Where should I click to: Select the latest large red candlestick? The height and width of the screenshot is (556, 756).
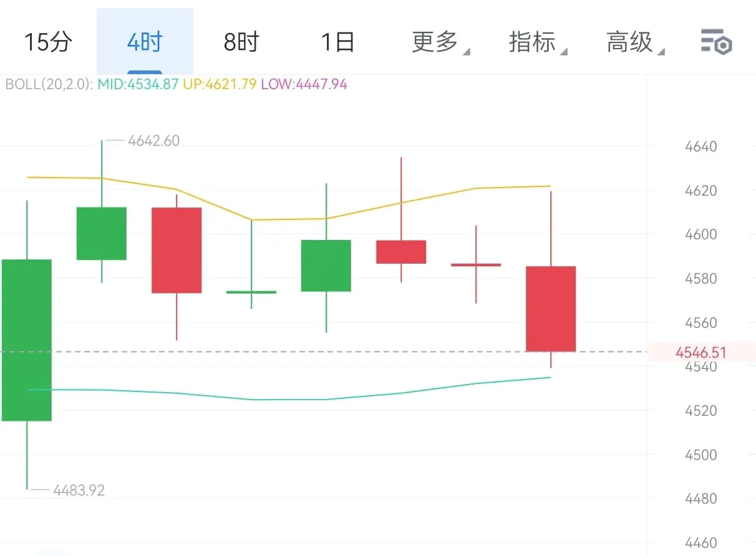(x=551, y=309)
